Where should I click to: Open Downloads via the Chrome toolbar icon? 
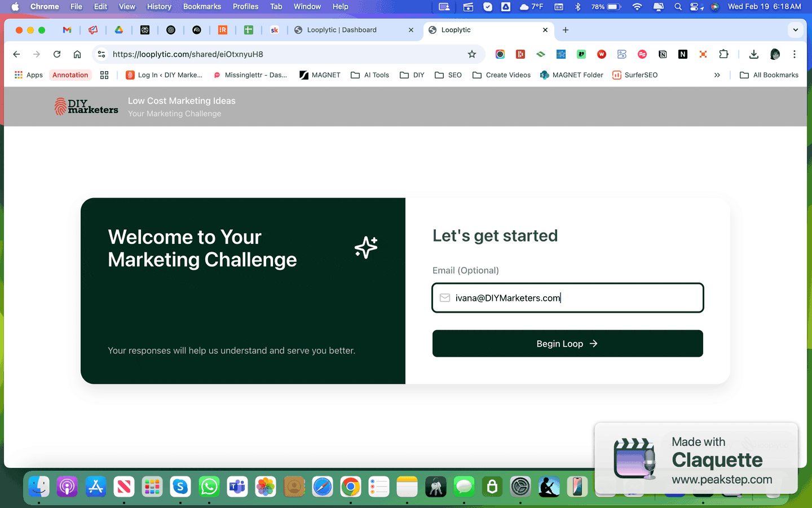(753, 54)
